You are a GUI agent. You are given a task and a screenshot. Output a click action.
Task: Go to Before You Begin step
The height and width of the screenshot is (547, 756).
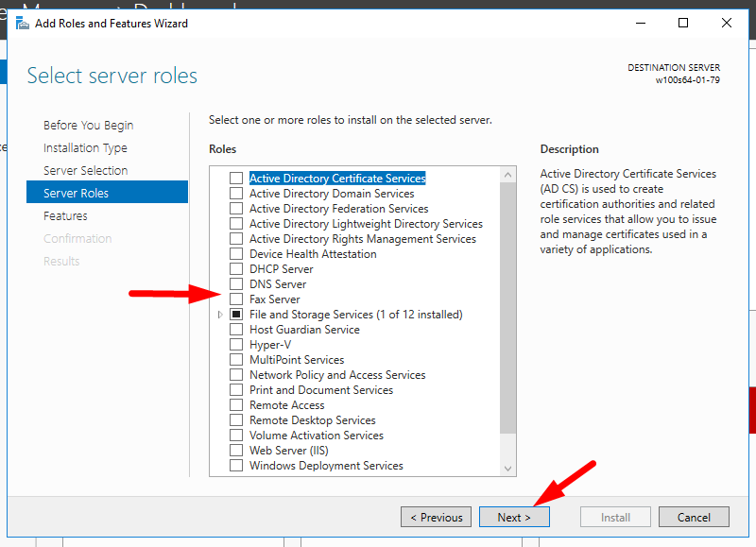(x=88, y=126)
